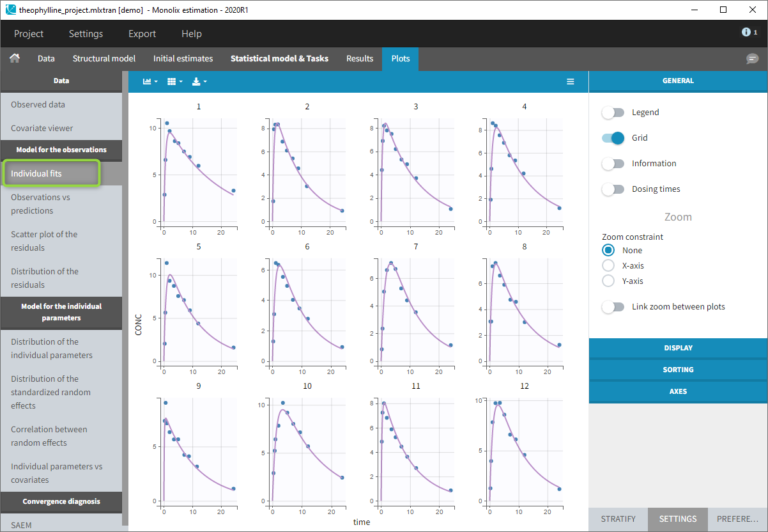Turn off the Grid toggle

(612, 138)
